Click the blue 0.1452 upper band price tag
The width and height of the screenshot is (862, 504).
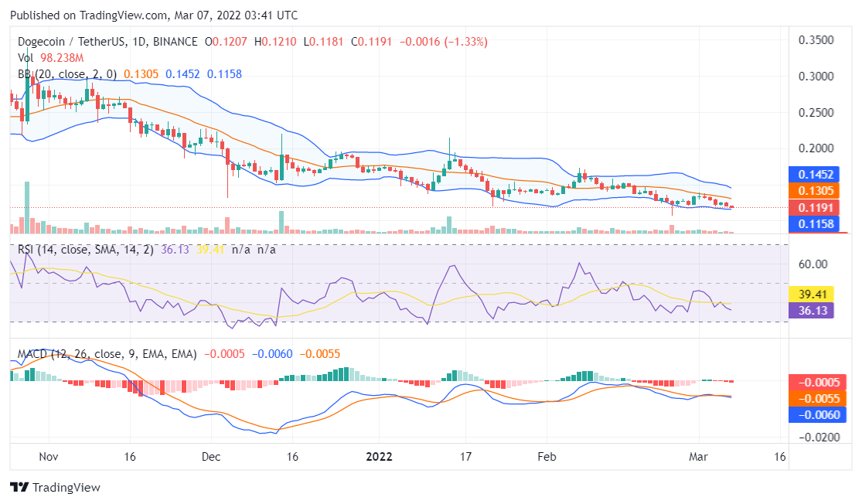(x=816, y=175)
